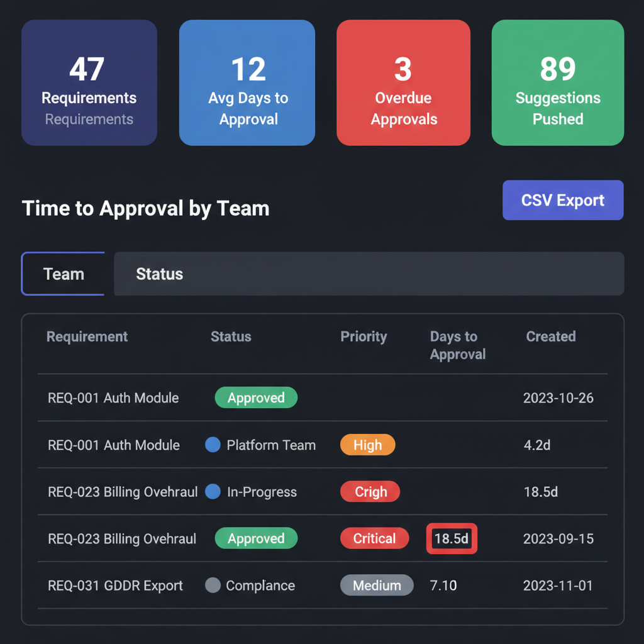Sort by the Days to Approval column header
The height and width of the screenshot is (644, 644).
(x=458, y=345)
